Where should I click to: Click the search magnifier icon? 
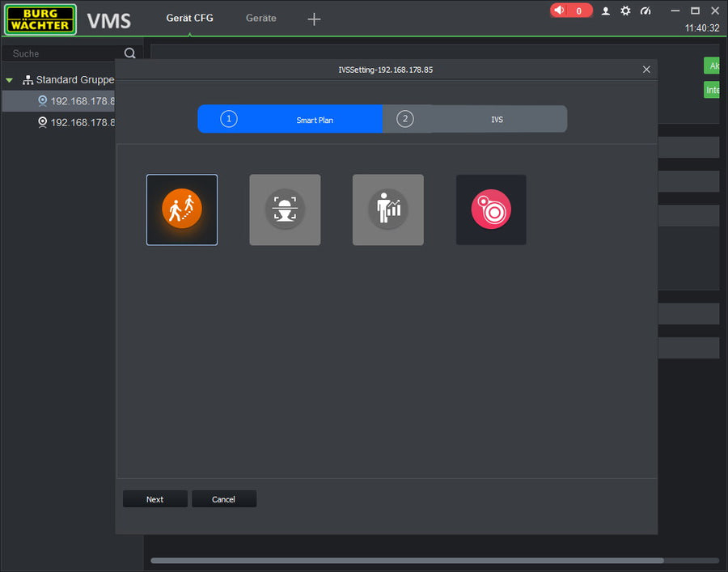coord(130,53)
